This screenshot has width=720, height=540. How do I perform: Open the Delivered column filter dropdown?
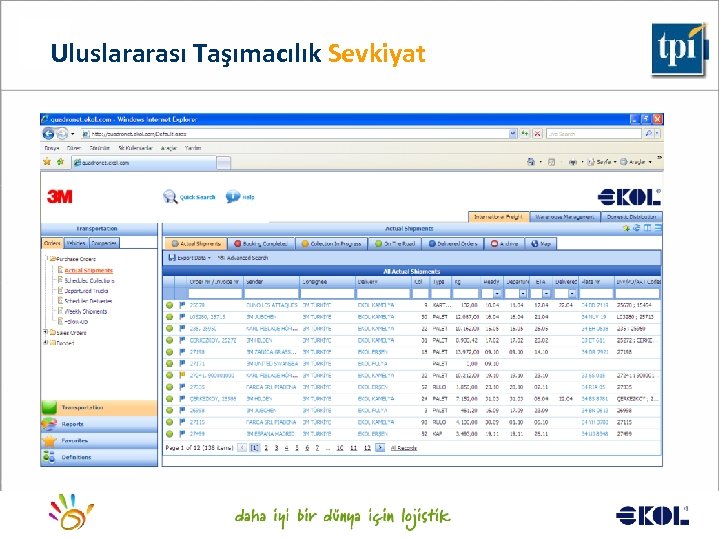click(572, 293)
